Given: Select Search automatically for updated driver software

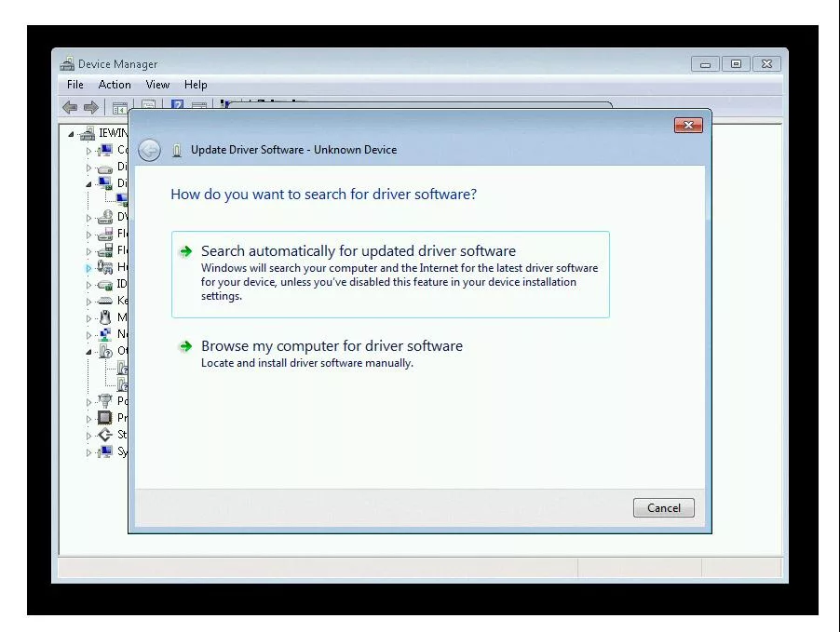Looking at the screenshot, I should pyautogui.click(x=359, y=250).
